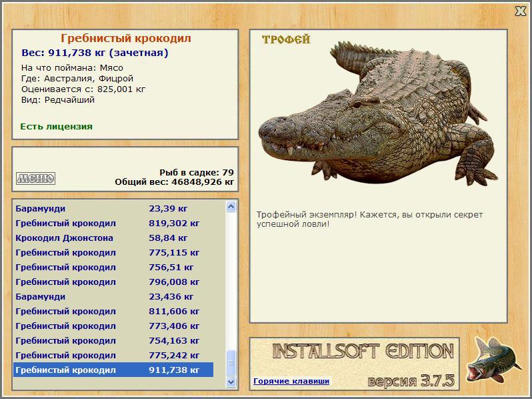Viewport: 532px width, 399px height.
Task: Click the Есть лицензия text
Action: [56, 126]
